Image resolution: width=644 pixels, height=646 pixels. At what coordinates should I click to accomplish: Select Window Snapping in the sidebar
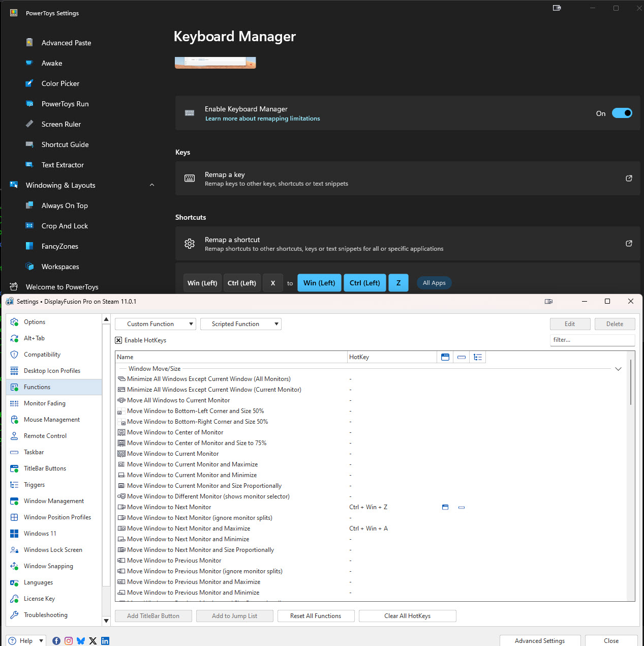coord(48,566)
